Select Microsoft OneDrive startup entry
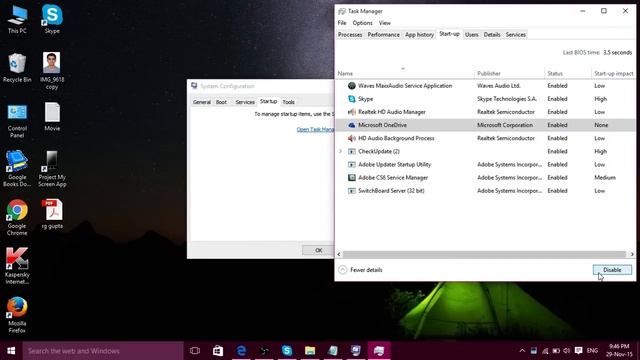 (x=485, y=125)
